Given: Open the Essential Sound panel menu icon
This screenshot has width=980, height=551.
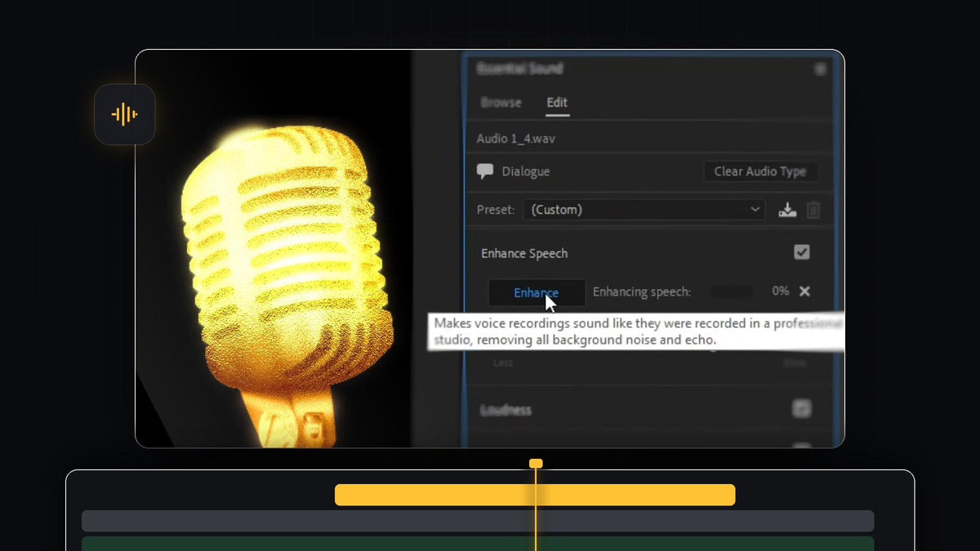Looking at the screenshot, I should (819, 69).
